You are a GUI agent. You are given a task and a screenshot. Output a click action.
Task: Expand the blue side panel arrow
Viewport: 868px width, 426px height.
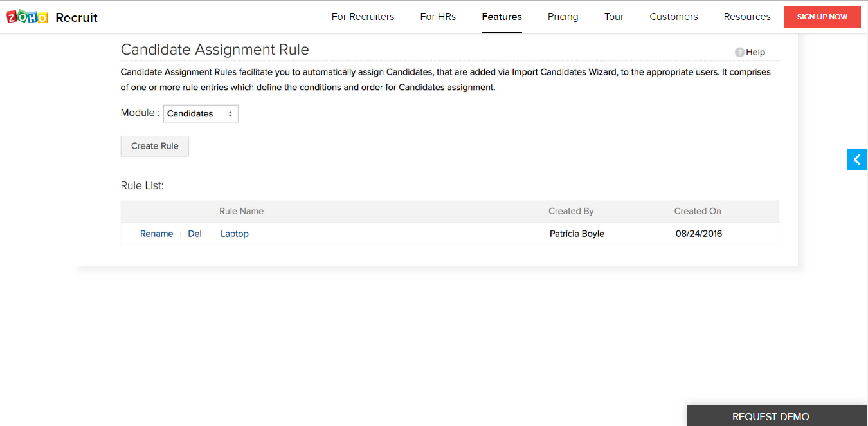pyautogui.click(x=857, y=160)
